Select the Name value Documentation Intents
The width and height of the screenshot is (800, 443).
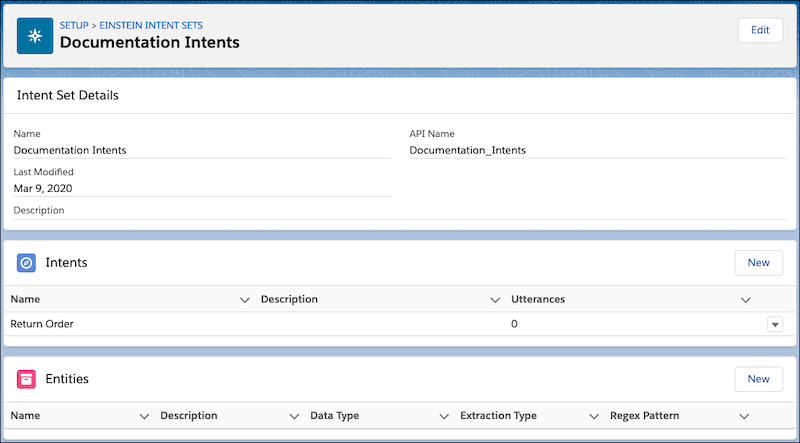(x=70, y=150)
